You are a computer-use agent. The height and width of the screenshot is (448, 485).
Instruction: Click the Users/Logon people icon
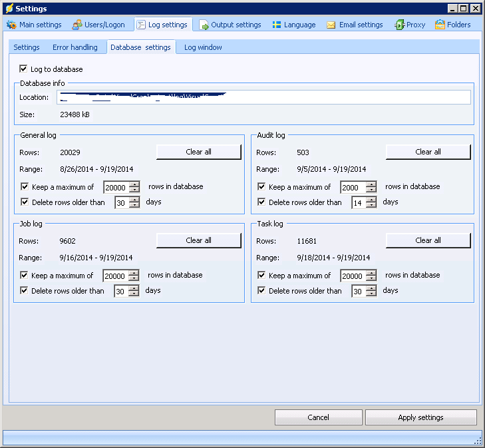coord(77,25)
